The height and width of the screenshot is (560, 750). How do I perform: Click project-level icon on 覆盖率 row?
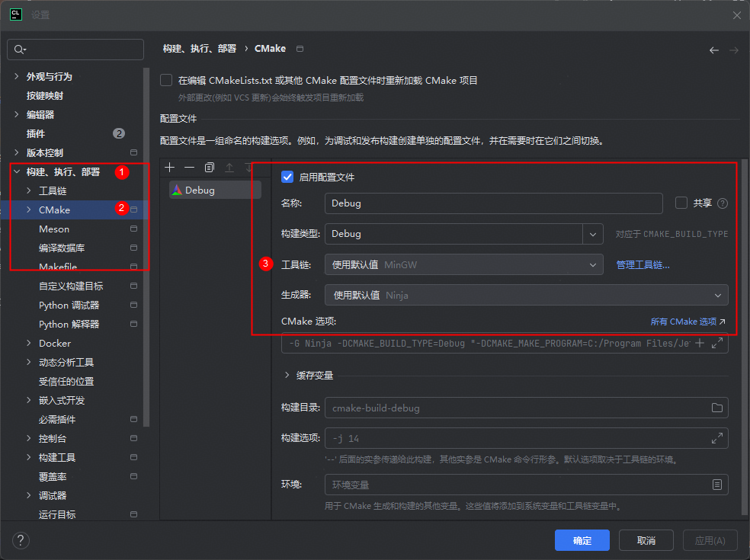(134, 476)
